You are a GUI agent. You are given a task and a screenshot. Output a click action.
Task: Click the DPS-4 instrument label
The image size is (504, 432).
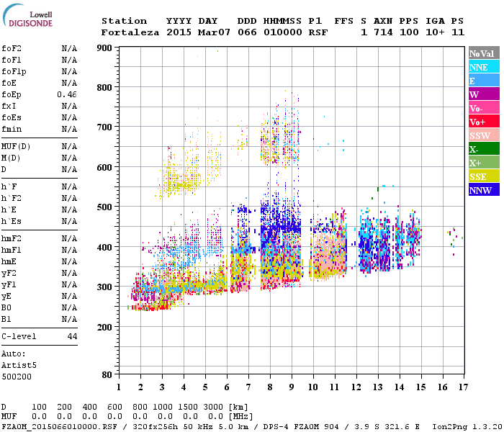[276, 427]
